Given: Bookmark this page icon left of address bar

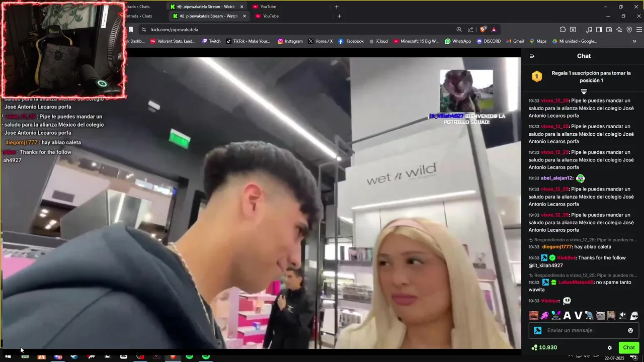Looking at the screenshot, I should [131, 30].
